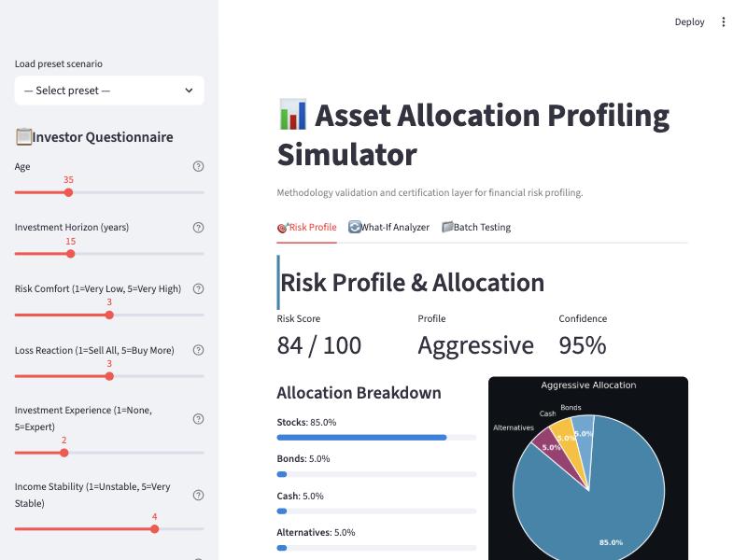
Task: Click the 'Alternatives: 5.0%' label
Action: tap(316, 532)
